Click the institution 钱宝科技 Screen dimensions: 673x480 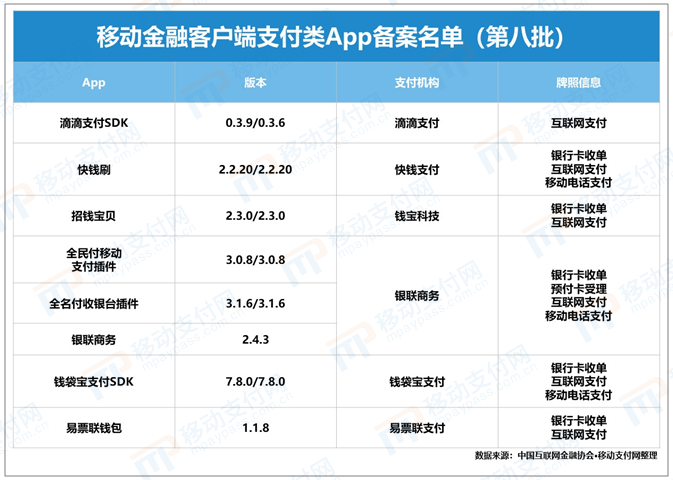point(417,216)
